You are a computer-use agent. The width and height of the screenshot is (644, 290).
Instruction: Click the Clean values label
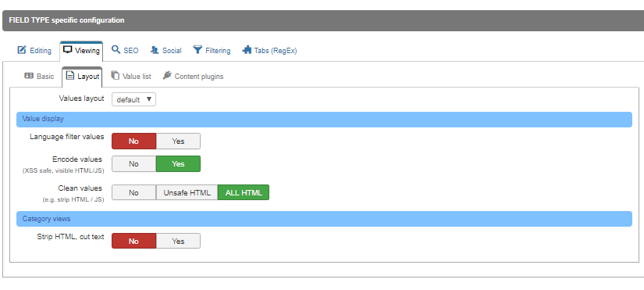coord(80,188)
